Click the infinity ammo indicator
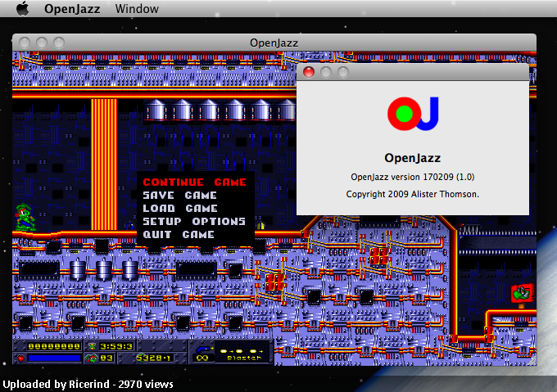 pyautogui.click(x=202, y=358)
